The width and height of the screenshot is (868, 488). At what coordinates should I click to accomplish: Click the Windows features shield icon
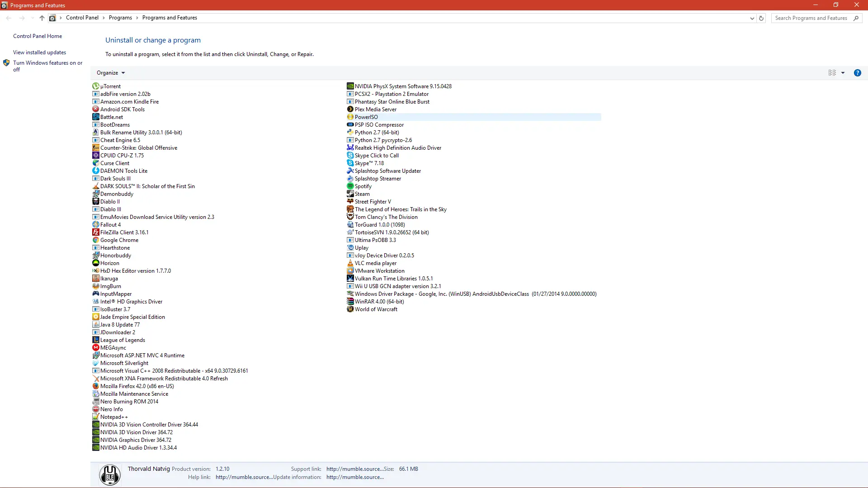pos(6,63)
